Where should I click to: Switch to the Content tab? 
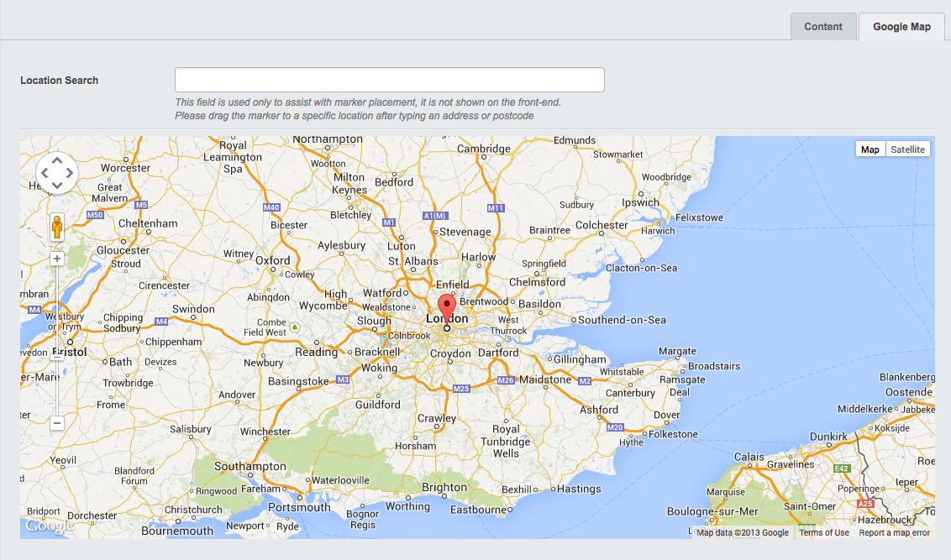click(823, 27)
